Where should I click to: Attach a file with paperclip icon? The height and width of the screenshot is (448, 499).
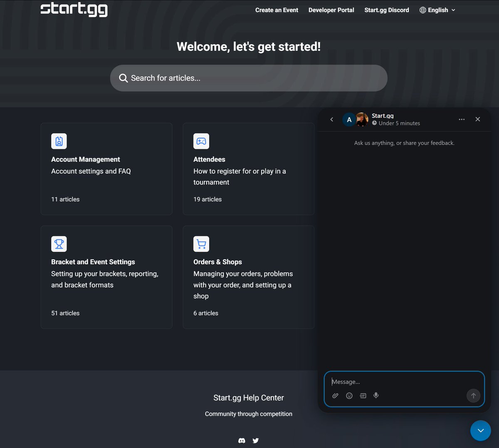tap(335, 396)
